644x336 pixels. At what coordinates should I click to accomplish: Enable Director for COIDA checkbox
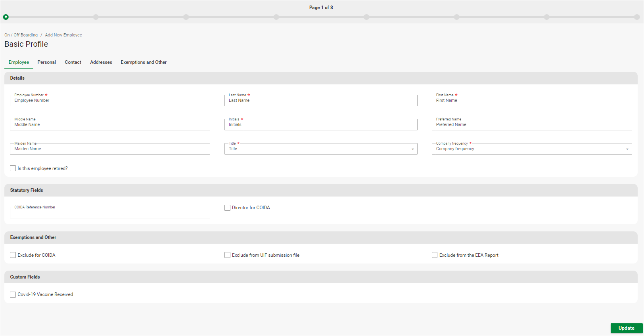[228, 208]
